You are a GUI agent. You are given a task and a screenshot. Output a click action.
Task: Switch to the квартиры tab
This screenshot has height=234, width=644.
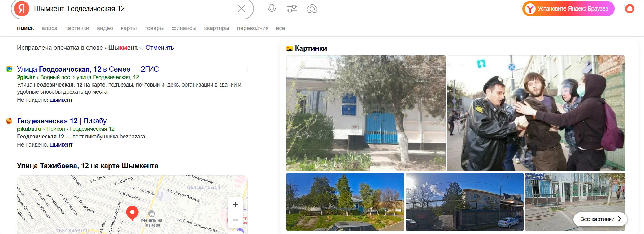217,28
